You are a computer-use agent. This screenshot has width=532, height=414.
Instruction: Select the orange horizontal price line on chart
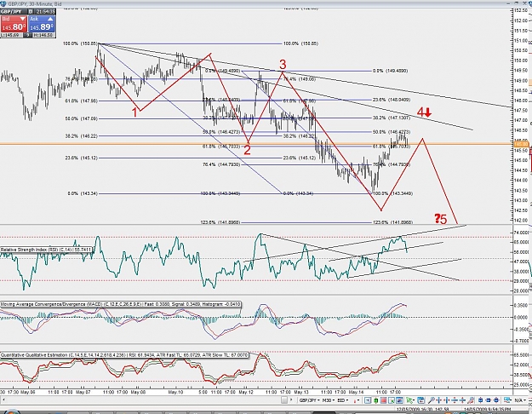(x=255, y=144)
